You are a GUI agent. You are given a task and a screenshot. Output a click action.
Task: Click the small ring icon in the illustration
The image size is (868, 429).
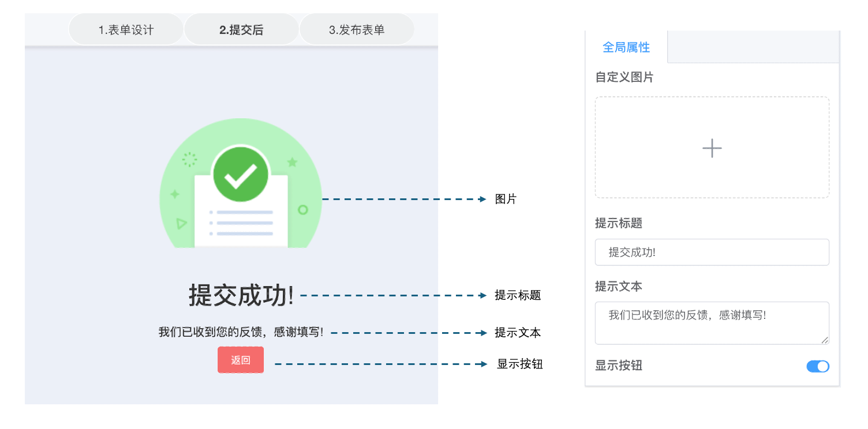302,210
